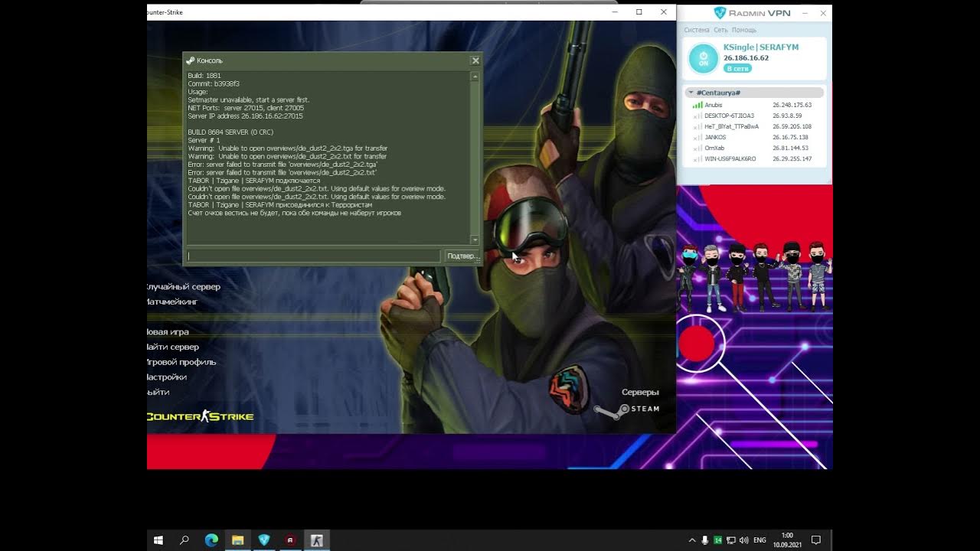
Task: Close the Консоль console window
Action: click(x=475, y=60)
